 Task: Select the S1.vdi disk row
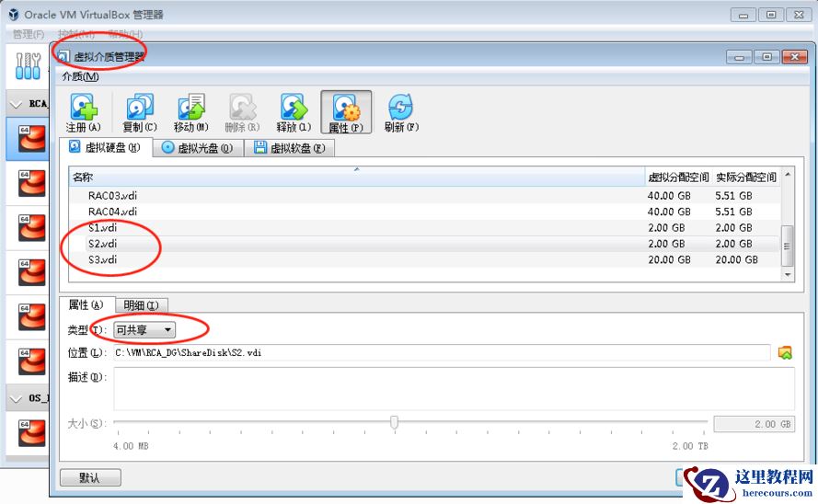424,228
